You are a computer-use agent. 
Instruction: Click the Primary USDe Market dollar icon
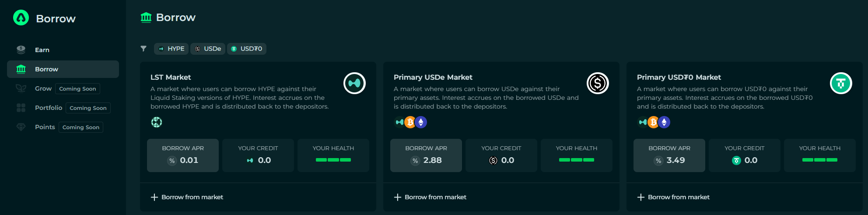[x=598, y=83]
